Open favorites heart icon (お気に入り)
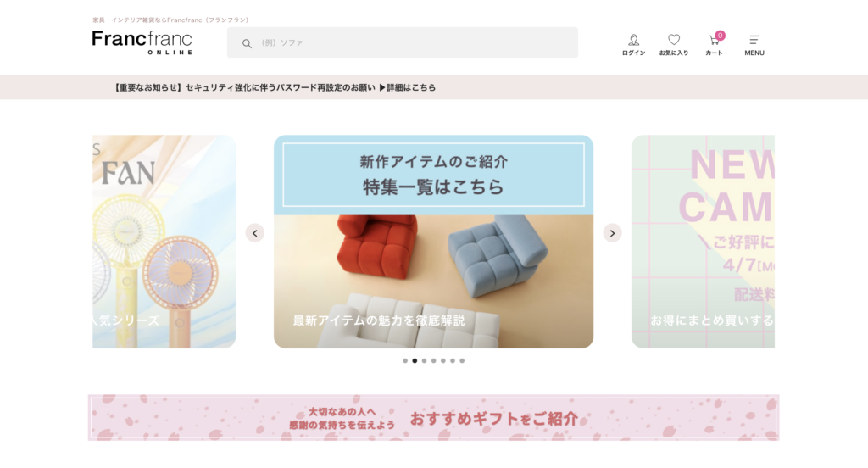The image size is (868, 468). (x=674, y=45)
